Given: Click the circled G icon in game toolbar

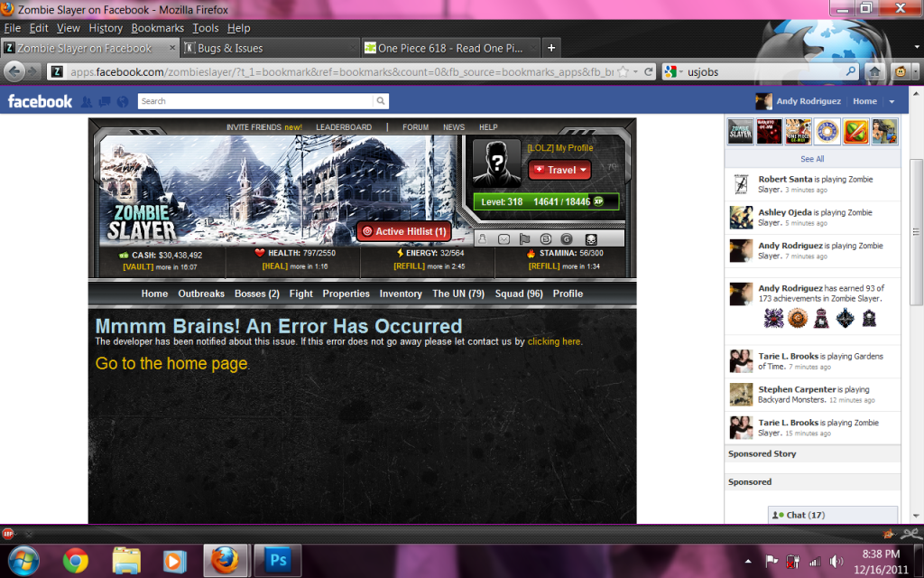Looking at the screenshot, I should [567, 238].
